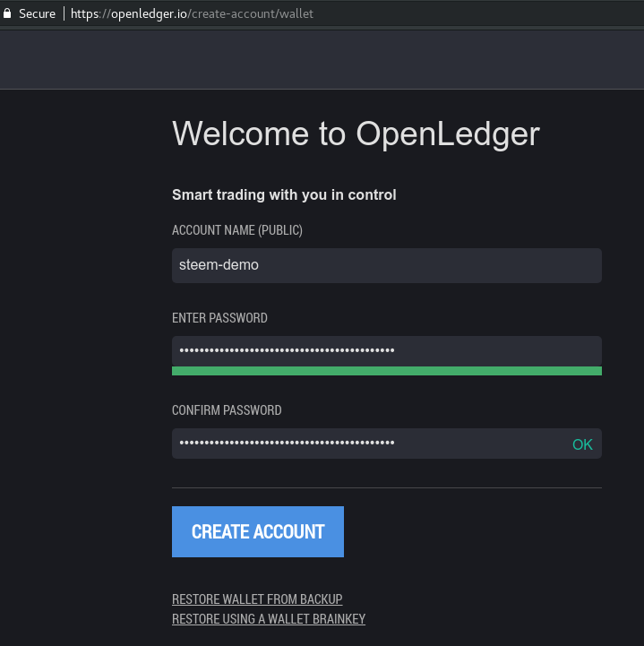Open Restore Wallet From Backup link
Image resolution: width=644 pixels, height=646 pixels.
pos(257,599)
